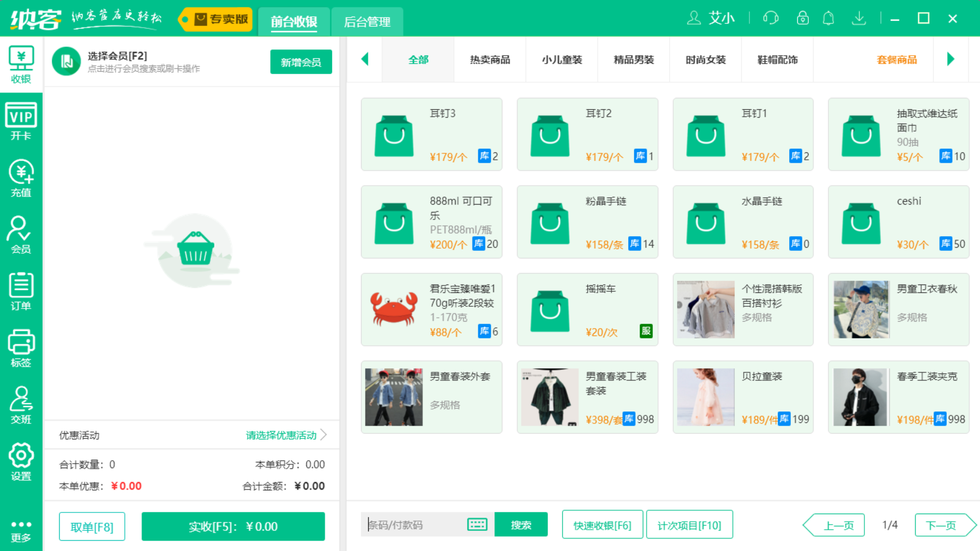Click the right arrow to show more categories
Viewport: 980px width, 551px height.
pyautogui.click(x=951, y=59)
